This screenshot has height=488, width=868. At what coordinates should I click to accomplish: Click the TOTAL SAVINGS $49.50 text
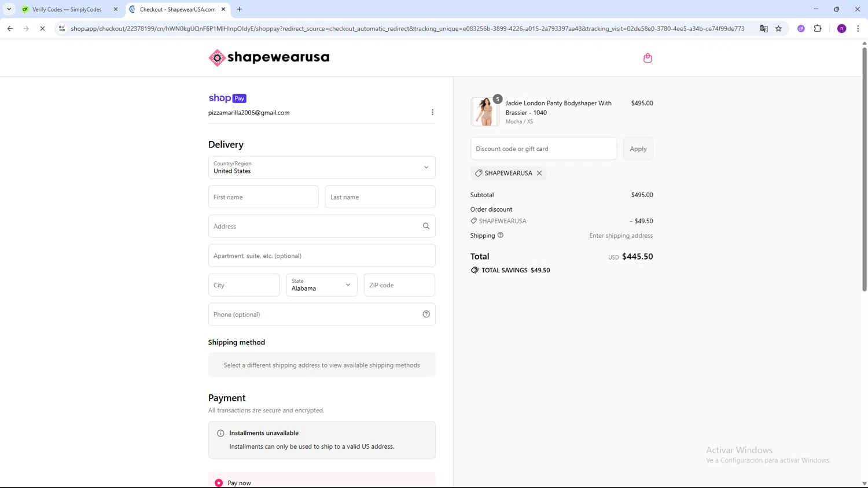point(516,270)
